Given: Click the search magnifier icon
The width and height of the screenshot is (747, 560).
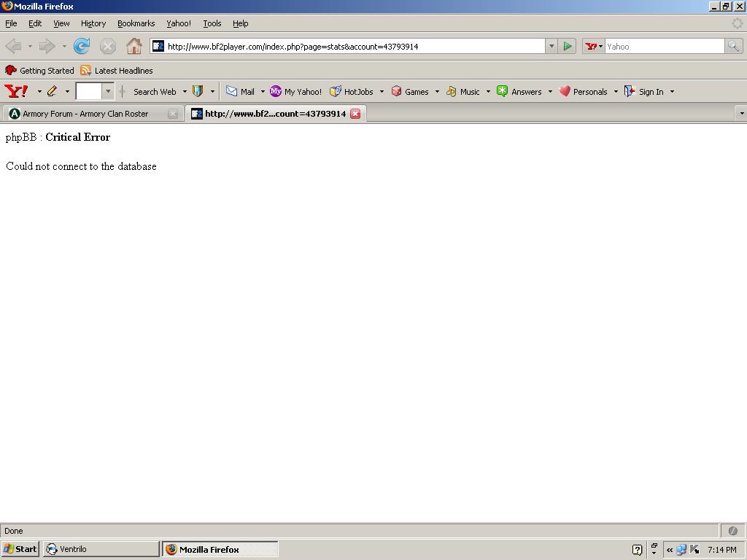Looking at the screenshot, I should [x=733, y=46].
